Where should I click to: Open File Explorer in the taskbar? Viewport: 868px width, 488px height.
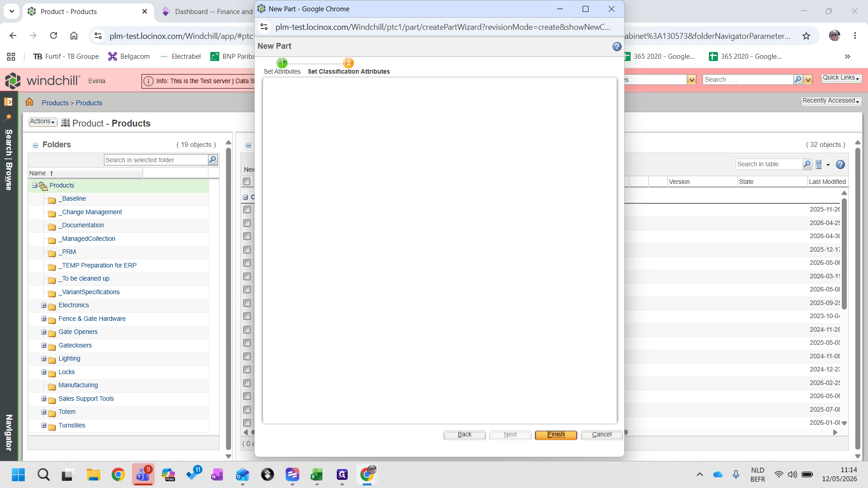tap(94, 474)
